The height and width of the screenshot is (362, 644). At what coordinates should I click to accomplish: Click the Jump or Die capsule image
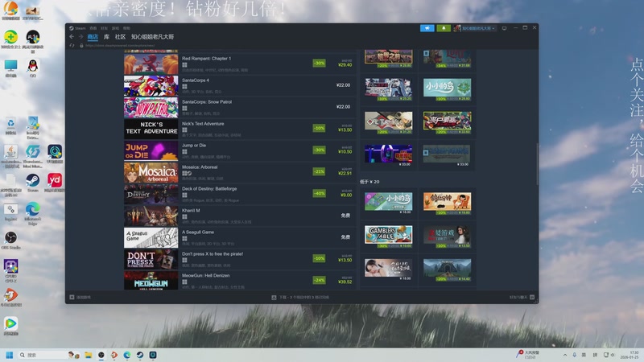click(x=151, y=150)
